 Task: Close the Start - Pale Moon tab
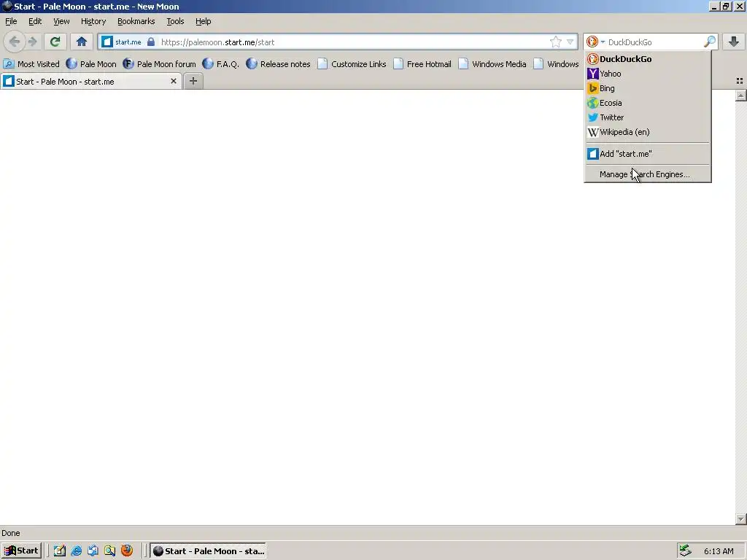click(x=174, y=82)
